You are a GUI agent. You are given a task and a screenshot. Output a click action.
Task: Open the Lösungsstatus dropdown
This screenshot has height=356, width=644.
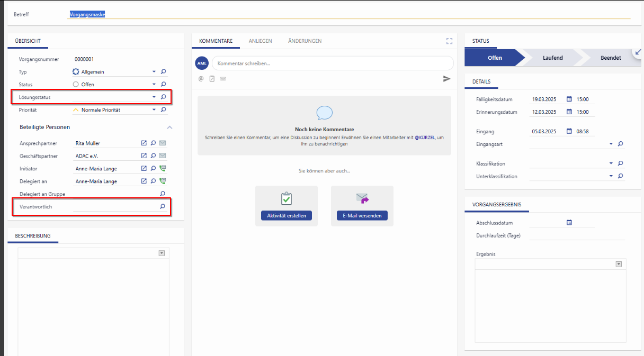(x=154, y=97)
